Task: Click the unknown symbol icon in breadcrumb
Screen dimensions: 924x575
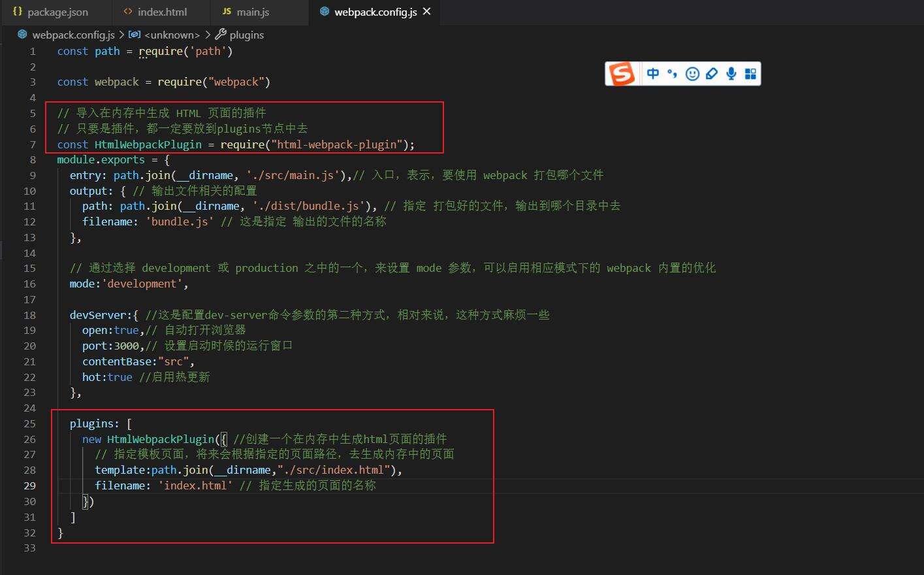Action: point(135,35)
